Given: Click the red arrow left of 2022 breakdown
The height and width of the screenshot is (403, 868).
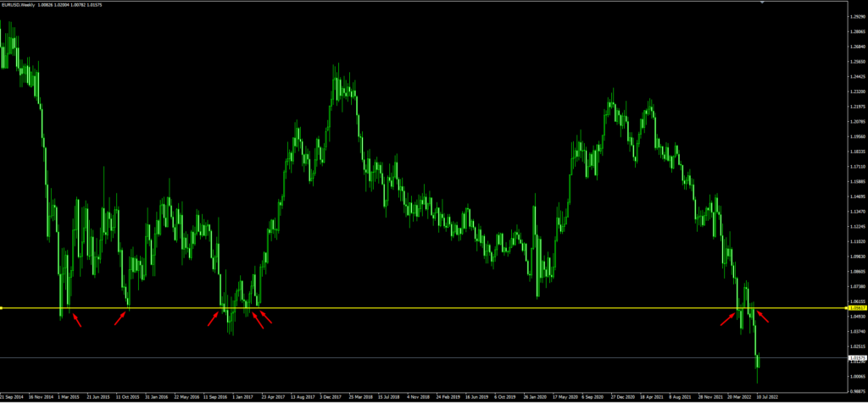Looking at the screenshot, I should [x=727, y=318].
